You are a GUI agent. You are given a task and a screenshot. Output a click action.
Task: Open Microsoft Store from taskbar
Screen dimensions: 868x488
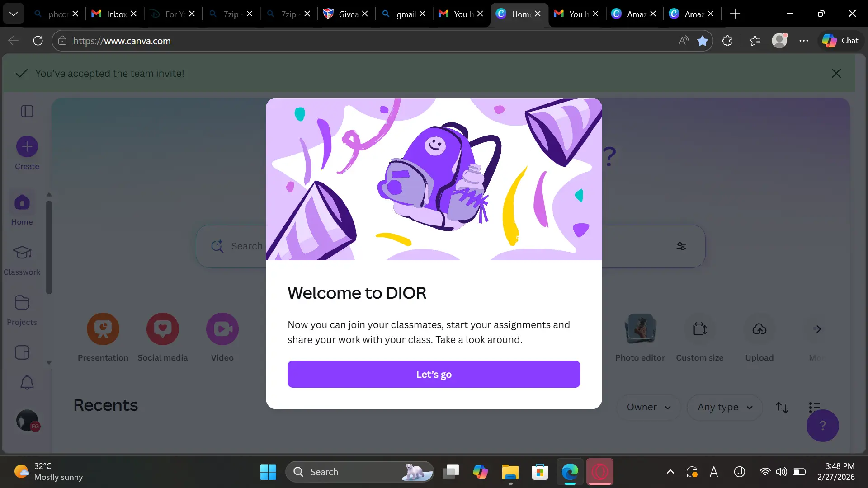[x=540, y=472]
